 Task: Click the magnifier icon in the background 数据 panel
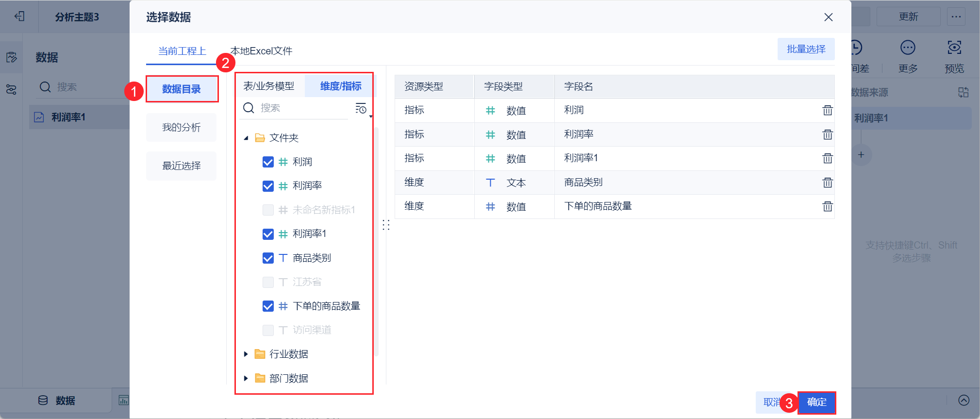(45, 87)
